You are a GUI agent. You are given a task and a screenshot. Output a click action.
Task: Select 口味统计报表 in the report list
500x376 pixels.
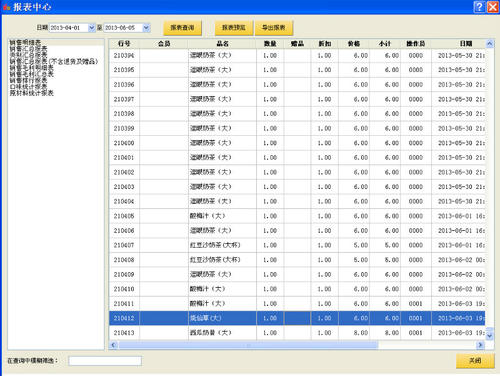click(28, 87)
